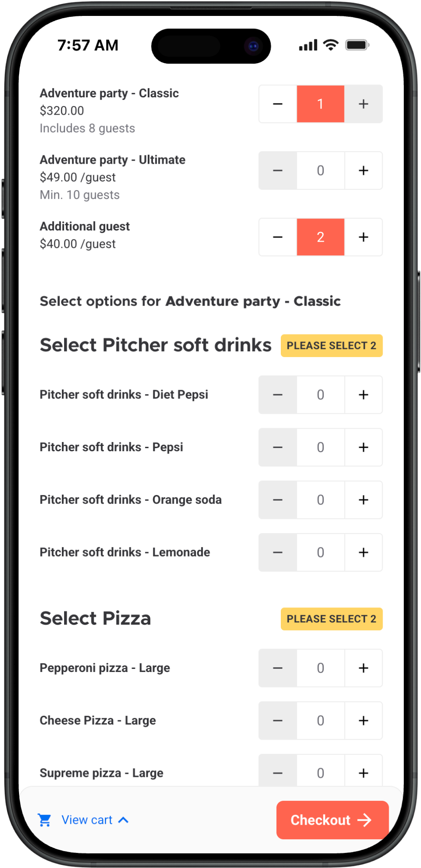The image size is (421, 868).
Task: Reduce Additional guest count with minus
Action: click(278, 237)
